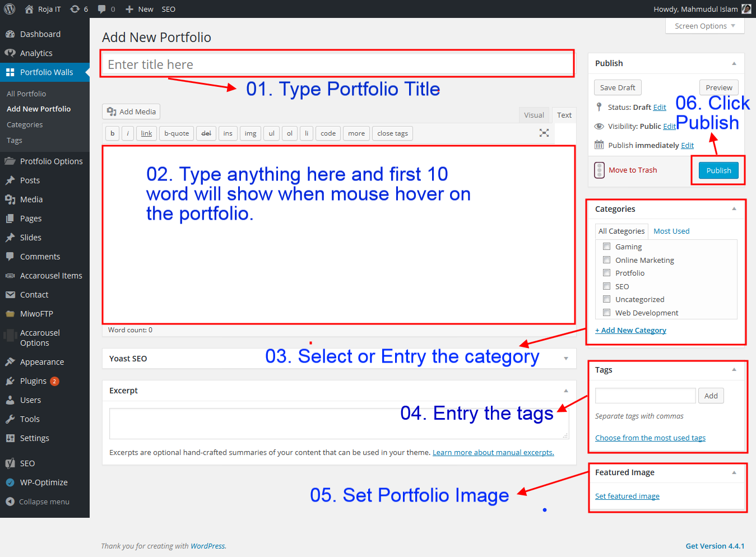Click Move to Trash
This screenshot has height=557, width=756.
(633, 170)
